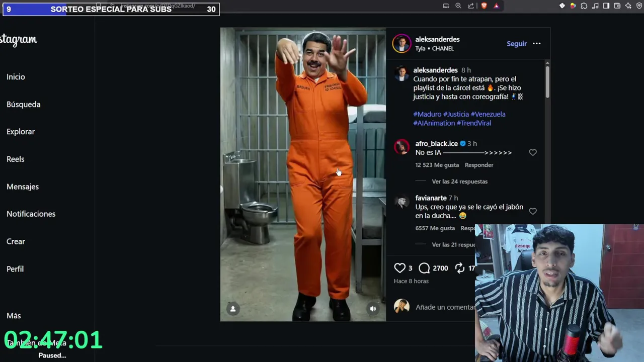
Task: Click Hace 8 horas timestamp
Action: [411, 281]
